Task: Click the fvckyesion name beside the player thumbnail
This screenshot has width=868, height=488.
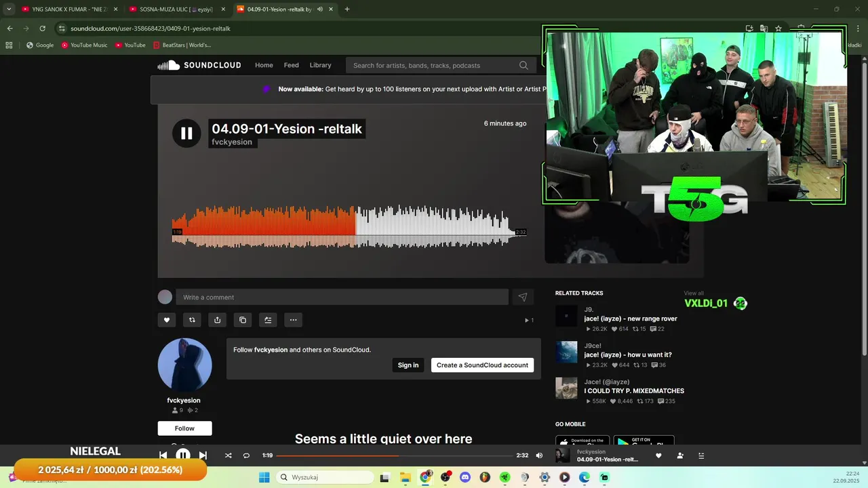Action: (591, 451)
